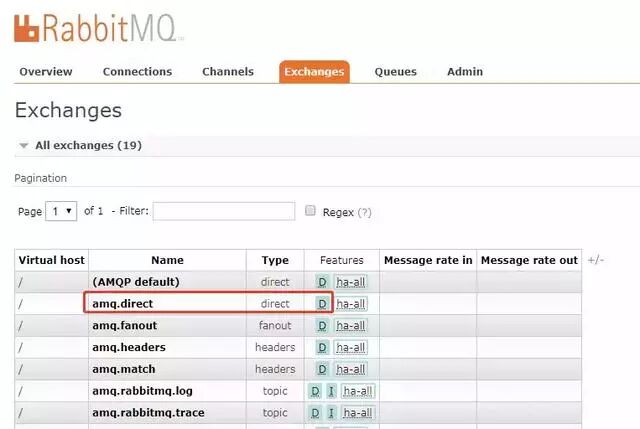Click the Features column header
The image size is (640, 429).
[x=342, y=260]
